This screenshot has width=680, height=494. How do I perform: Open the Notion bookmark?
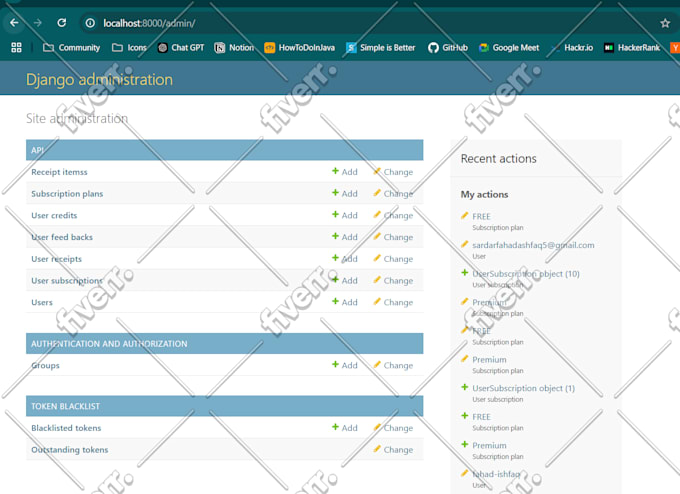(x=234, y=48)
